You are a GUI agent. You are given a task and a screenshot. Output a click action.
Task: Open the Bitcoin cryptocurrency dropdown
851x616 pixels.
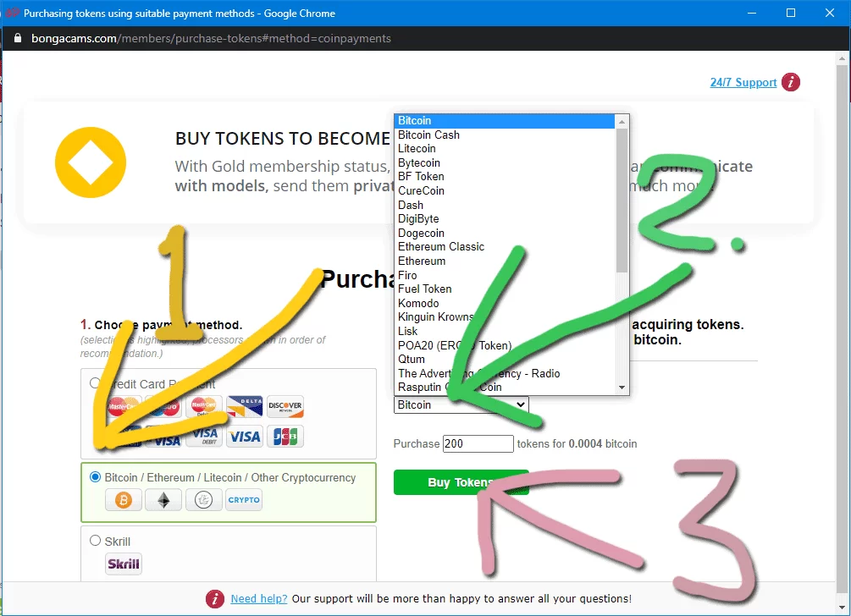(x=461, y=404)
